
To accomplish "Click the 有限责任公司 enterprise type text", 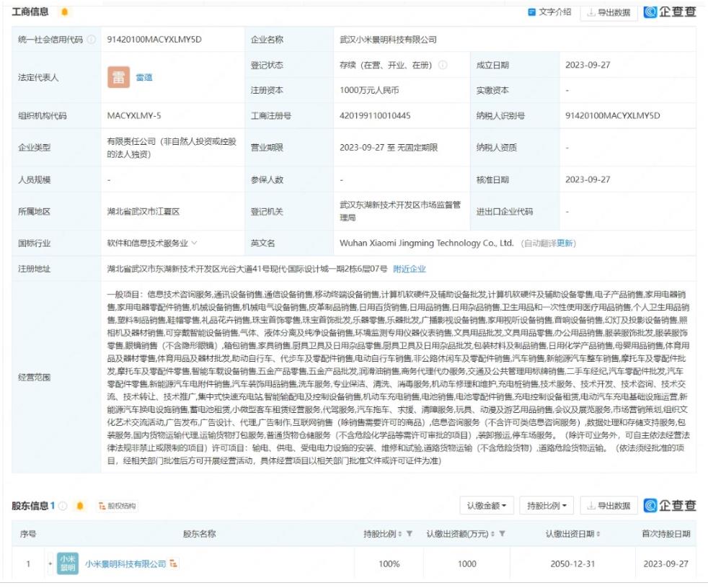I will pyautogui.click(x=172, y=148).
